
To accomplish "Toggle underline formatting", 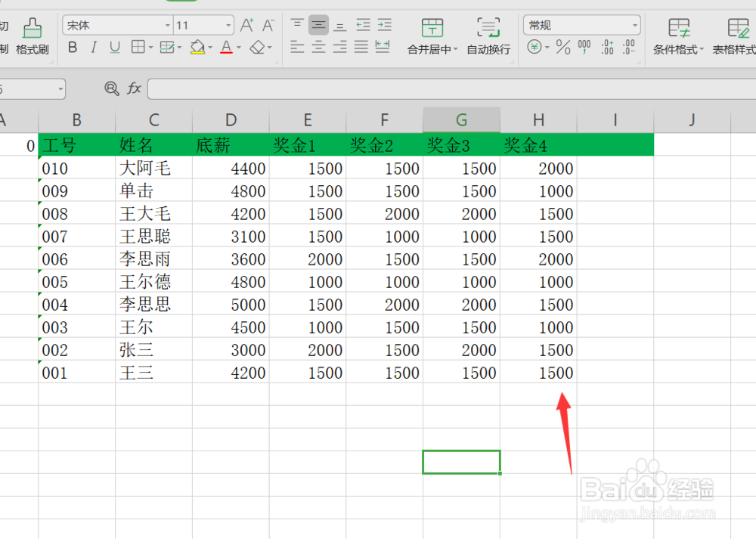I will click(115, 47).
